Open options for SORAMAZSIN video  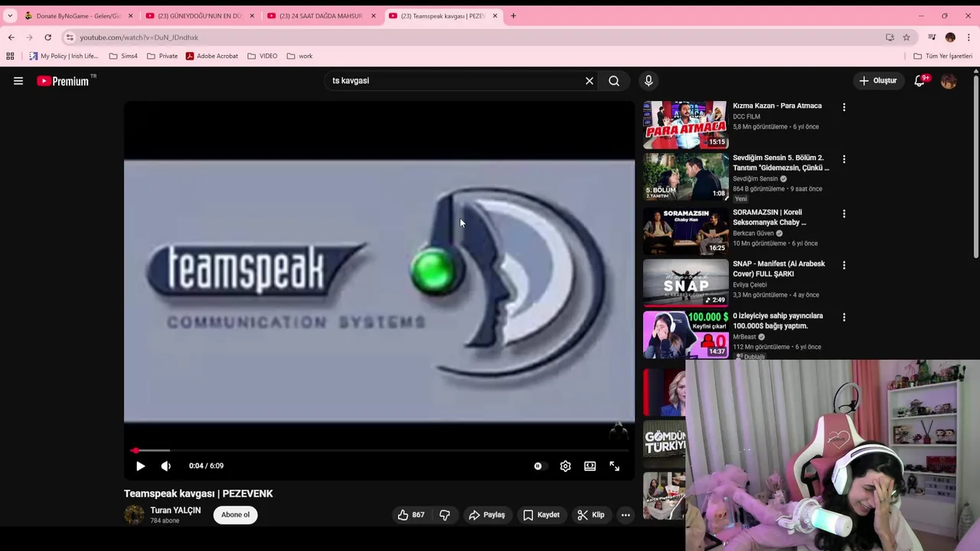tap(844, 214)
